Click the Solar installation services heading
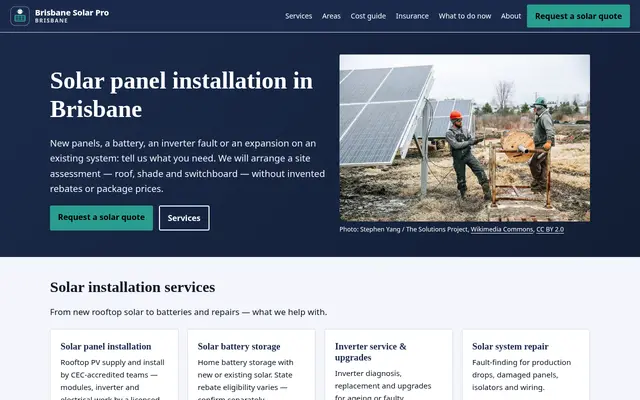Image resolution: width=640 pixels, height=400 pixels. 132,287
